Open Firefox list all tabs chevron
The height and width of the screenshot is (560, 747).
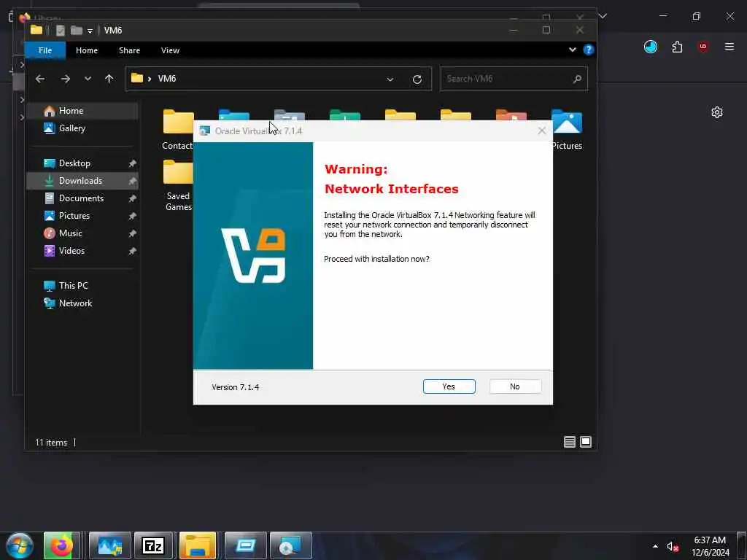(603, 16)
